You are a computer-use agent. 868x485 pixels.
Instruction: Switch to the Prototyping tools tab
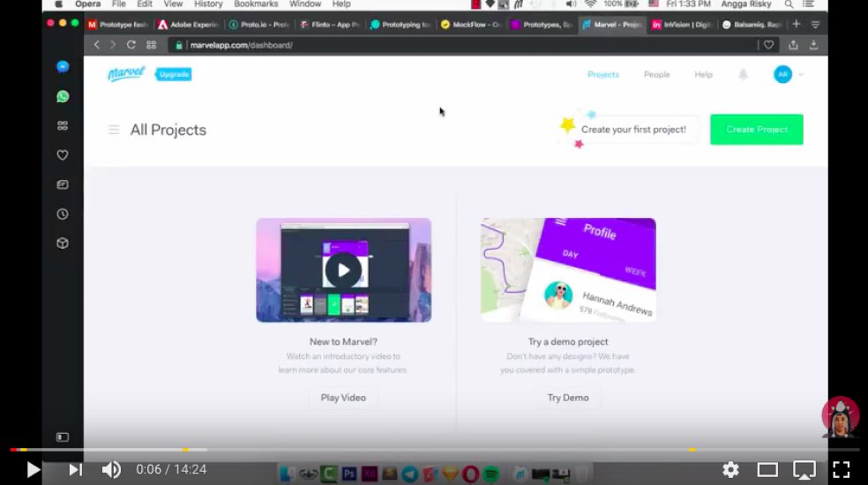[x=400, y=25]
